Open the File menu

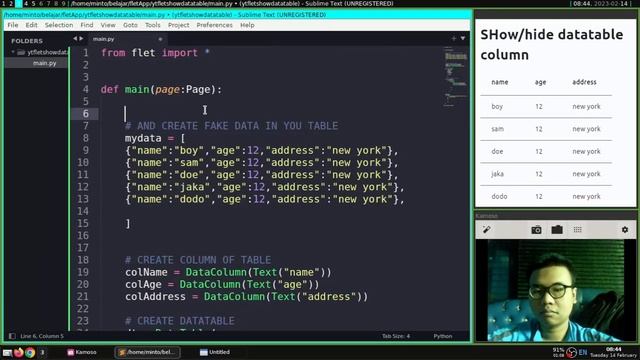[13, 25]
